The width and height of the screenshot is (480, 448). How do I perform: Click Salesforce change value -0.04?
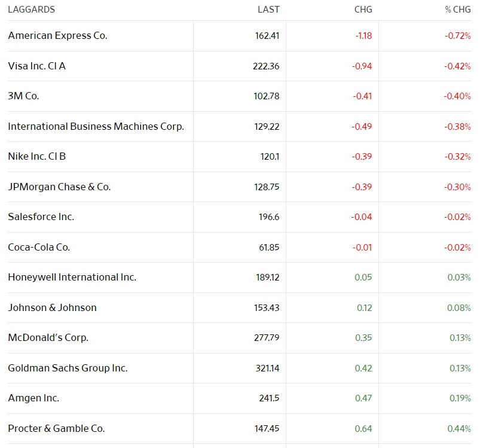point(362,217)
